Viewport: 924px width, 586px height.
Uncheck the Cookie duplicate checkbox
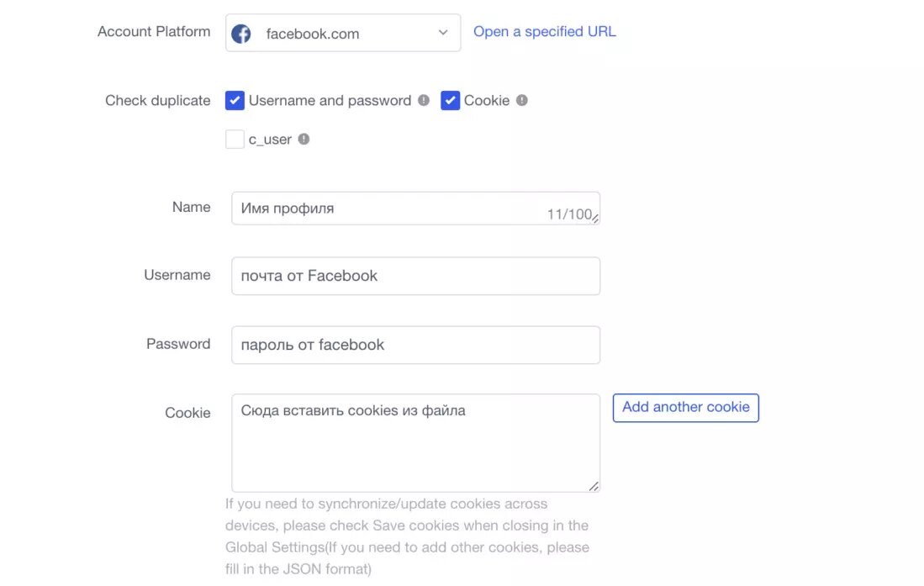[x=450, y=100]
